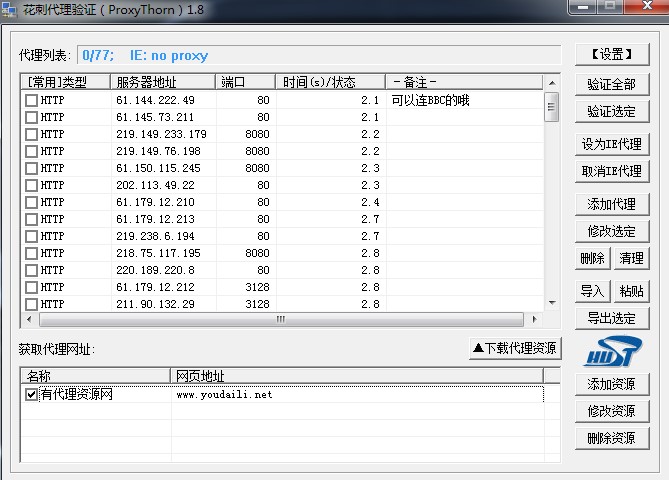Select IP address 61.150.115.245
Screen dimensions: 669x480
pos(158,169)
